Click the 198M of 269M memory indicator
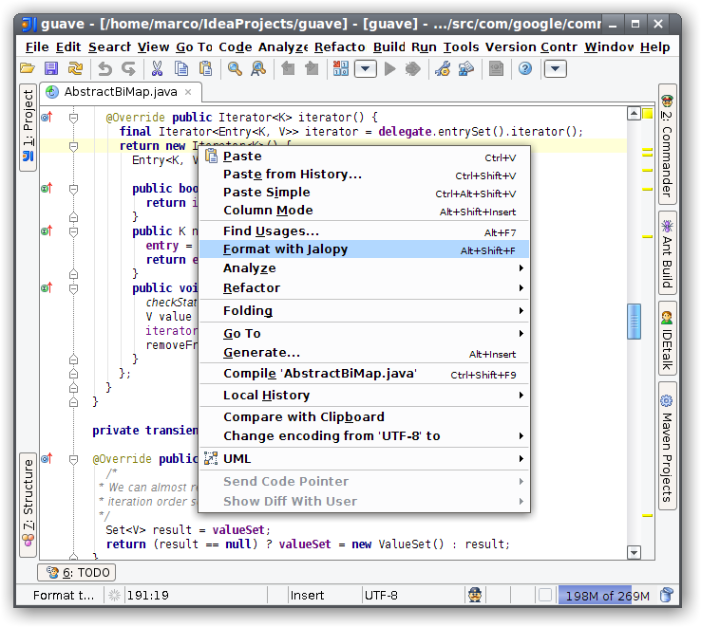The height and width of the screenshot is (627, 701). (x=608, y=595)
